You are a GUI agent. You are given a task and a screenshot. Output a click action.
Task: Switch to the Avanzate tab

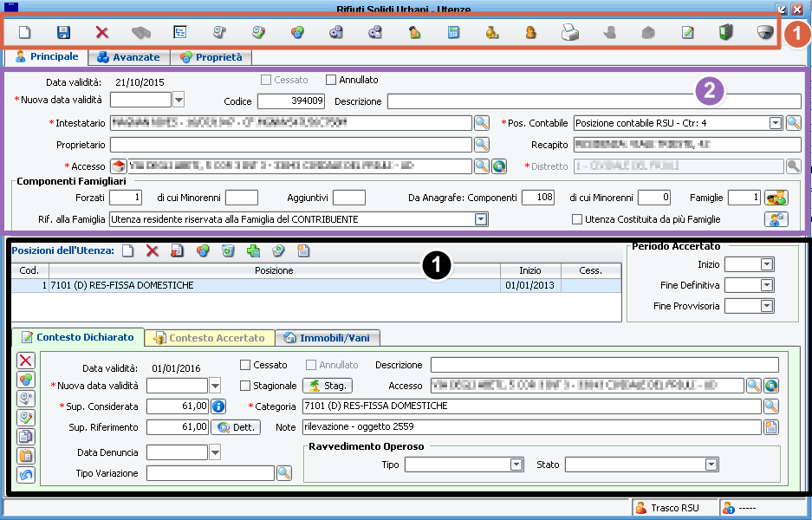128,58
